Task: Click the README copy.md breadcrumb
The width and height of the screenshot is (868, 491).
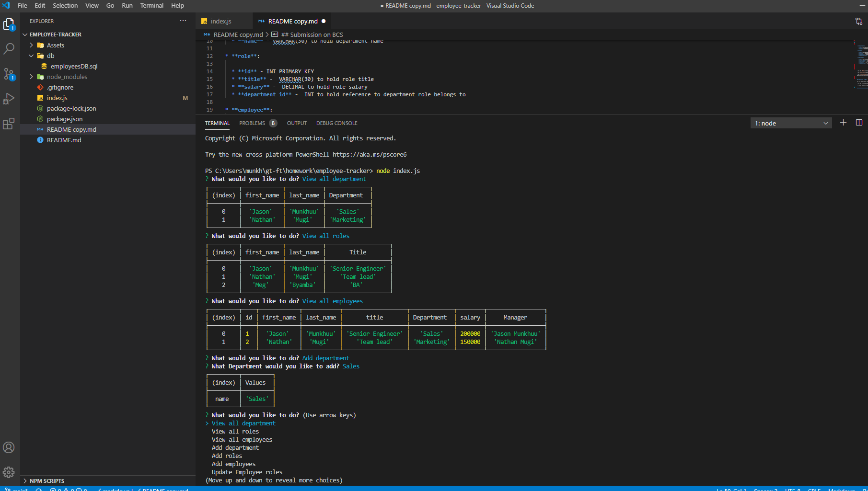Action: coord(238,34)
